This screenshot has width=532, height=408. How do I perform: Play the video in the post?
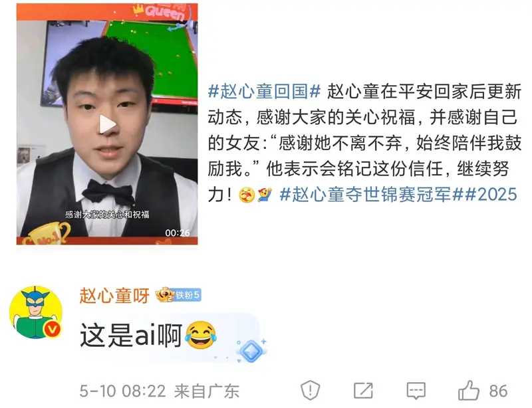(x=107, y=124)
